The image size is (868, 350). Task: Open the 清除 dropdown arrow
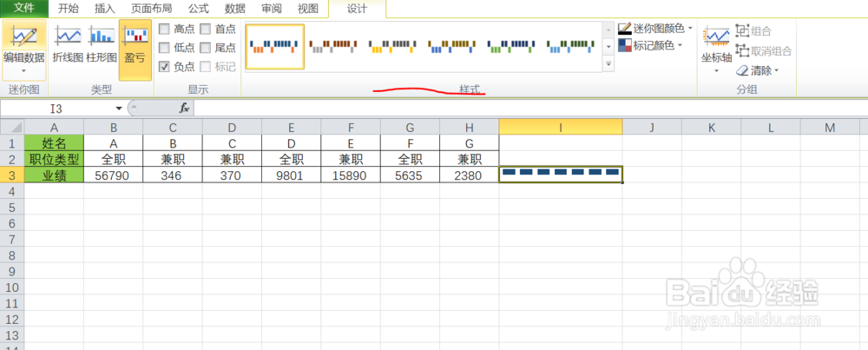(x=776, y=70)
